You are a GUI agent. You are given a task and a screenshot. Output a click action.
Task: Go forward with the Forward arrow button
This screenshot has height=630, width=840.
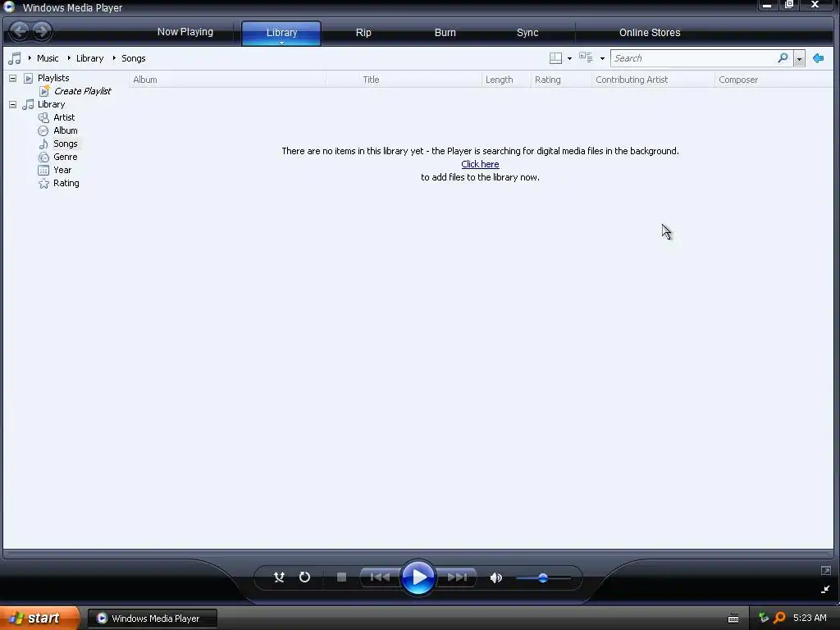tap(42, 31)
